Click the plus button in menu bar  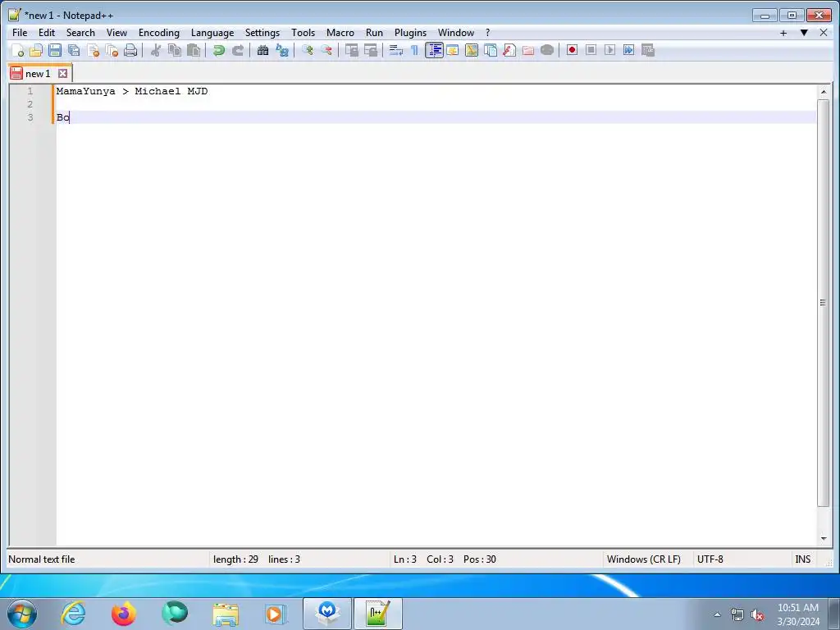[783, 33]
